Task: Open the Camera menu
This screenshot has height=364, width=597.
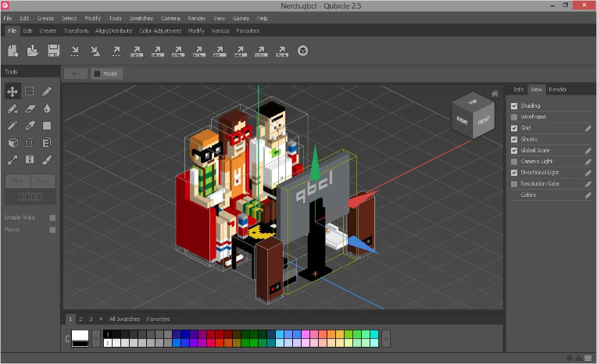Action: 170,18
